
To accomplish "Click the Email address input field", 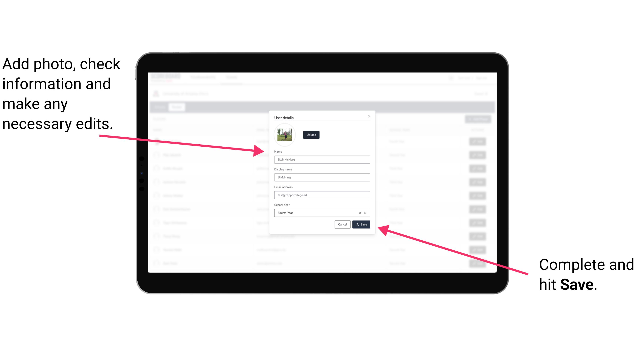I will pos(321,195).
